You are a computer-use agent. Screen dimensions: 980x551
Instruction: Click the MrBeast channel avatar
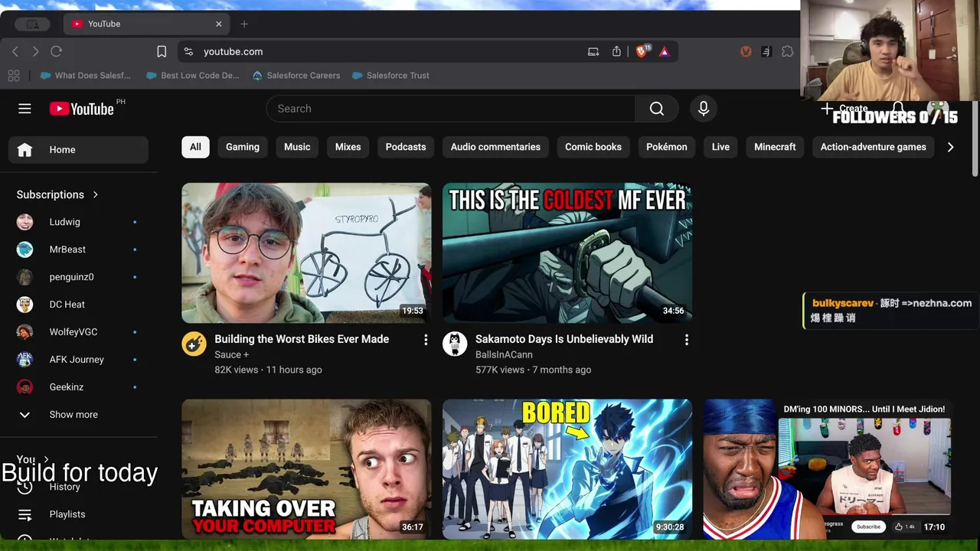point(25,249)
